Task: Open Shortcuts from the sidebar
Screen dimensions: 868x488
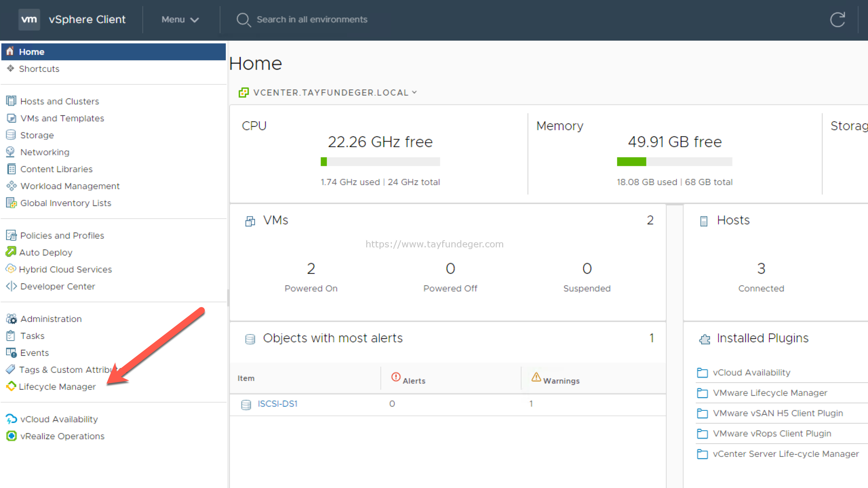Action: click(x=39, y=69)
